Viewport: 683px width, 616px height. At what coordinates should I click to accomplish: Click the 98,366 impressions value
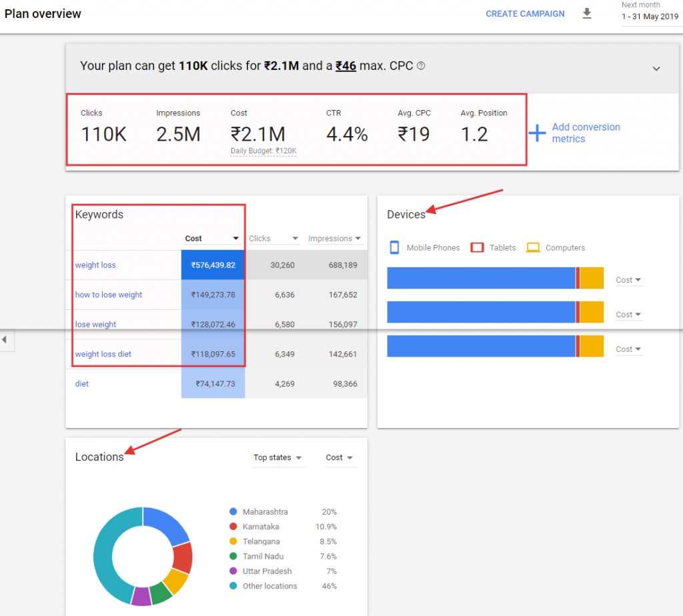pos(345,383)
